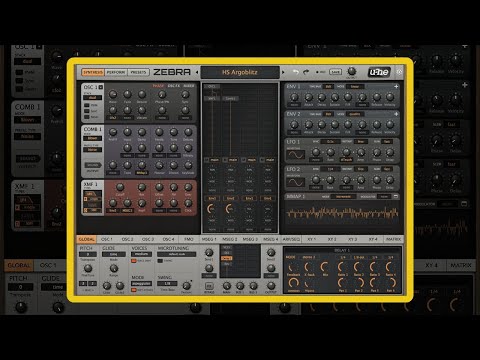Toggle the bottom checkbox under OSC 1 stack

point(87,117)
